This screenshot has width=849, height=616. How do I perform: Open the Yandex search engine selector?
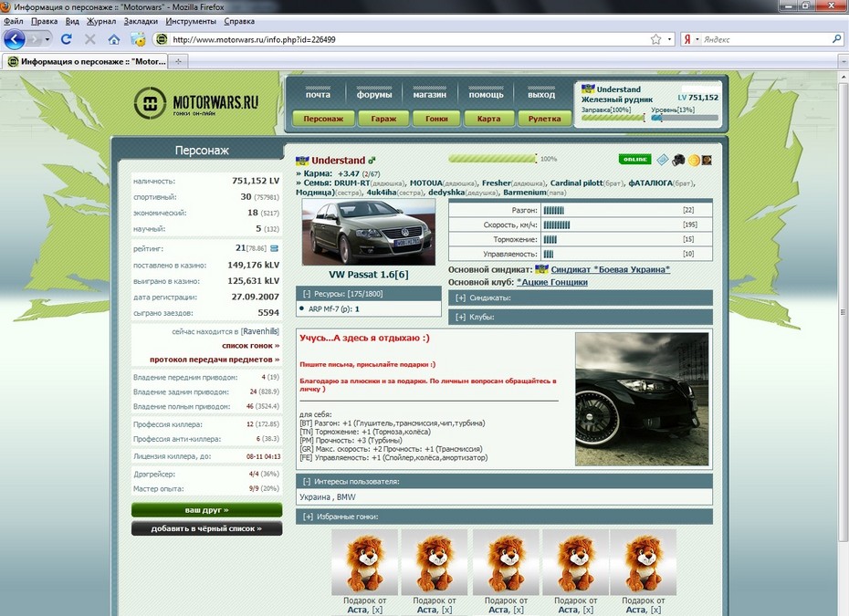click(x=691, y=39)
